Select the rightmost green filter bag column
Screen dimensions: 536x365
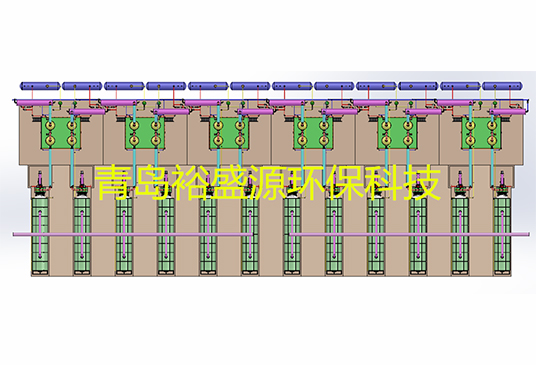[502, 236]
